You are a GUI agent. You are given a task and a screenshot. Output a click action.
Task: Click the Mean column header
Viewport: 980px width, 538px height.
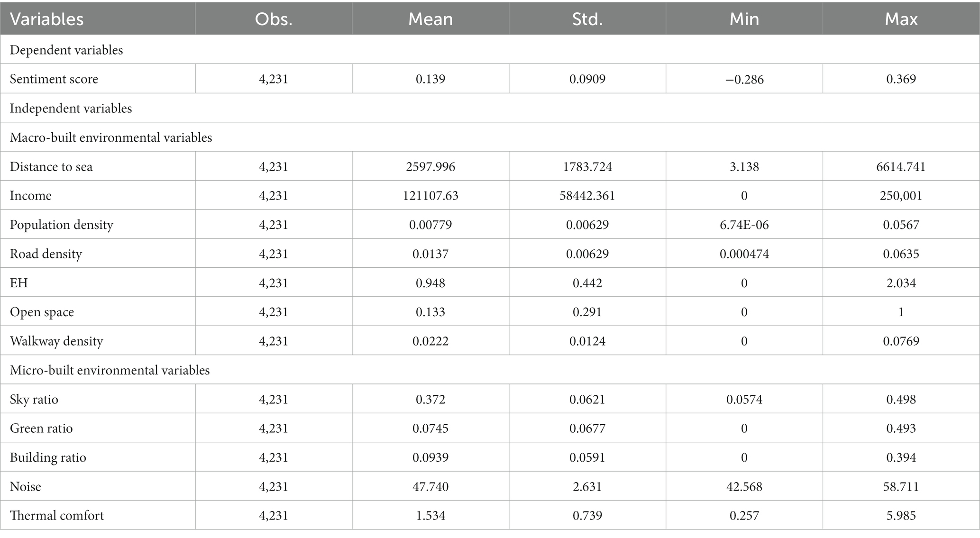click(x=430, y=19)
